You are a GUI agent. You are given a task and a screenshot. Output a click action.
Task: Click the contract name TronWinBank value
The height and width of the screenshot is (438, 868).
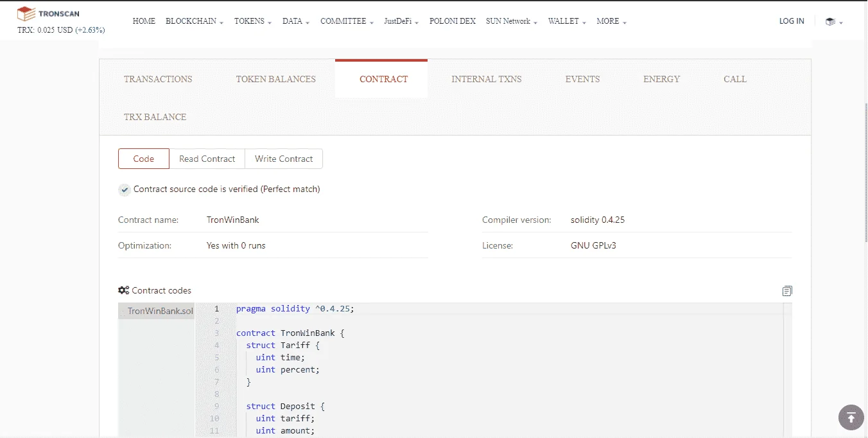[x=233, y=220]
